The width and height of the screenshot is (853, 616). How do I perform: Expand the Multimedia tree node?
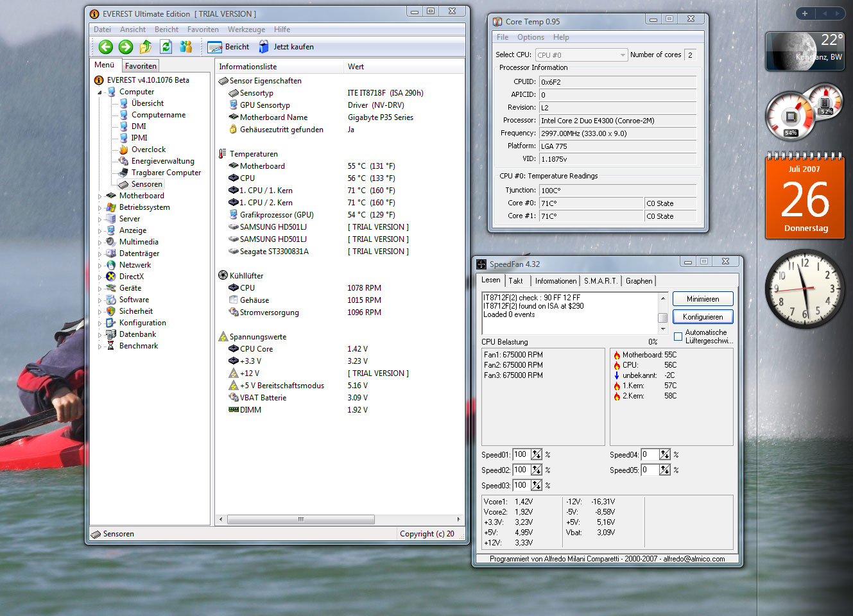click(x=99, y=243)
